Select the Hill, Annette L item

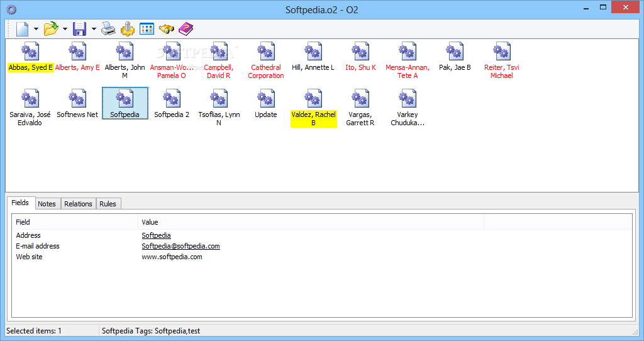pyautogui.click(x=313, y=57)
